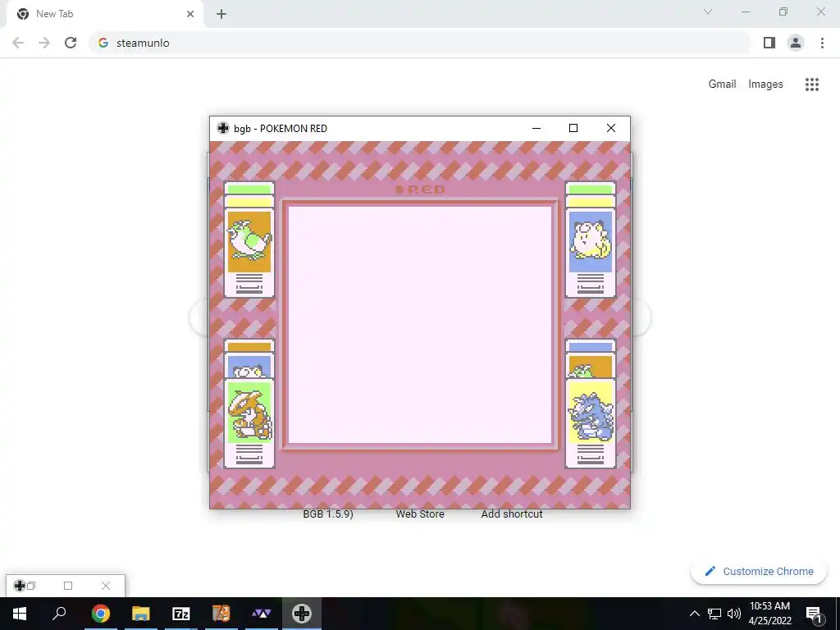Click the Add shortcut tile

coord(512,514)
